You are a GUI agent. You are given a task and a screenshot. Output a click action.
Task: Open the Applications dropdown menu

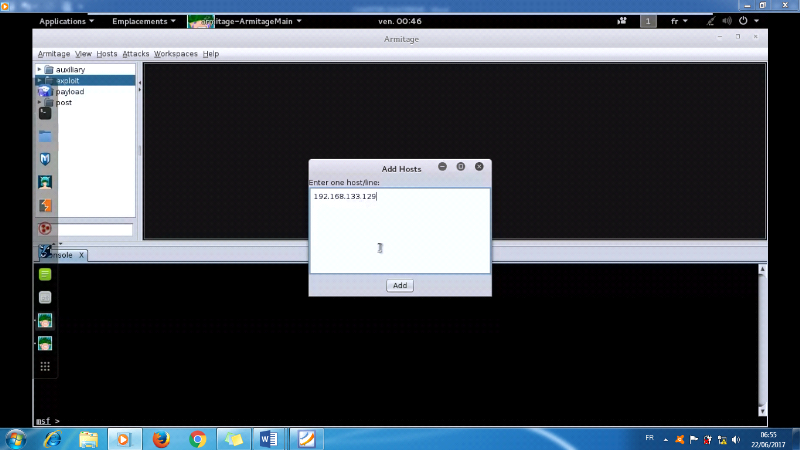click(x=66, y=21)
